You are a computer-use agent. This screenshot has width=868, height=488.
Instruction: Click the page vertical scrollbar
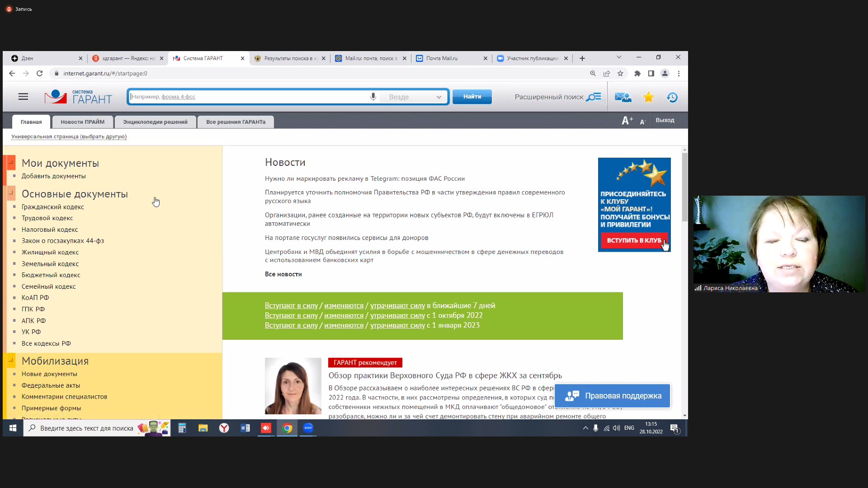(x=684, y=187)
